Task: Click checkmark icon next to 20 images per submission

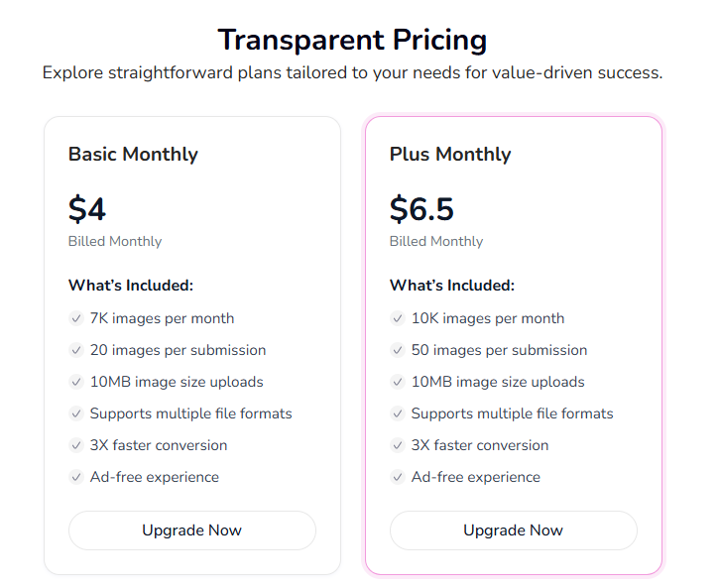Action: coord(75,350)
